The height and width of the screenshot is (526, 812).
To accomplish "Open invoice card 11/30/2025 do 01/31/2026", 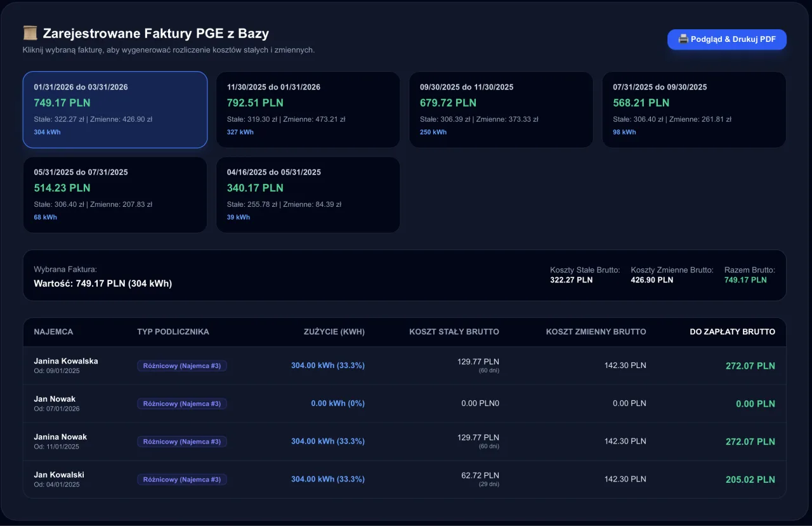I will point(308,110).
